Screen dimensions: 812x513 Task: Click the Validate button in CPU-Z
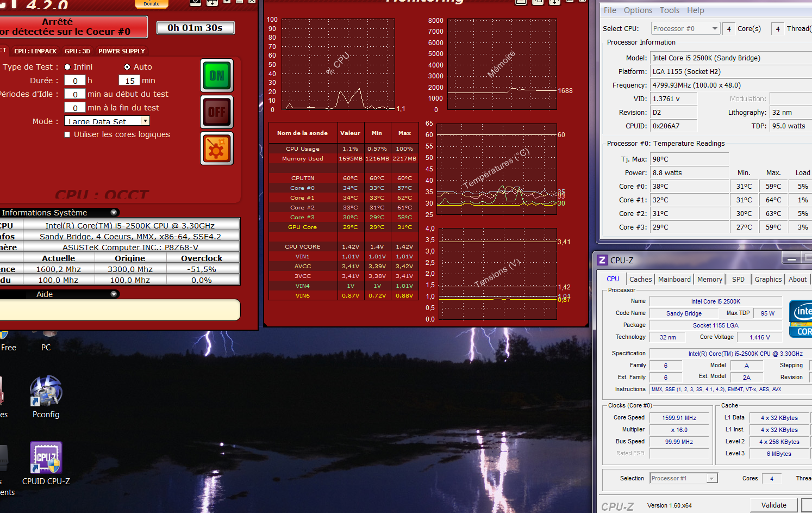coord(773,505)
